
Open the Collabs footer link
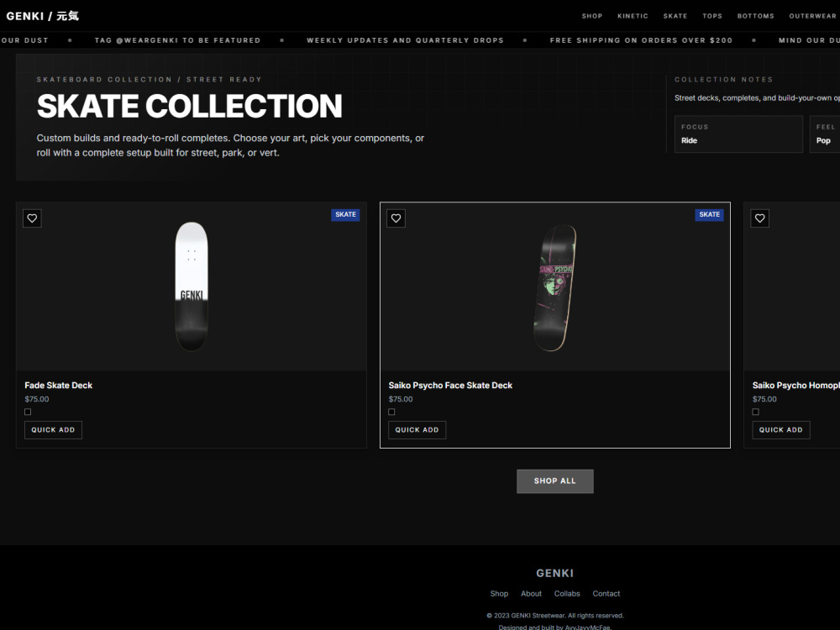(567, 594)
